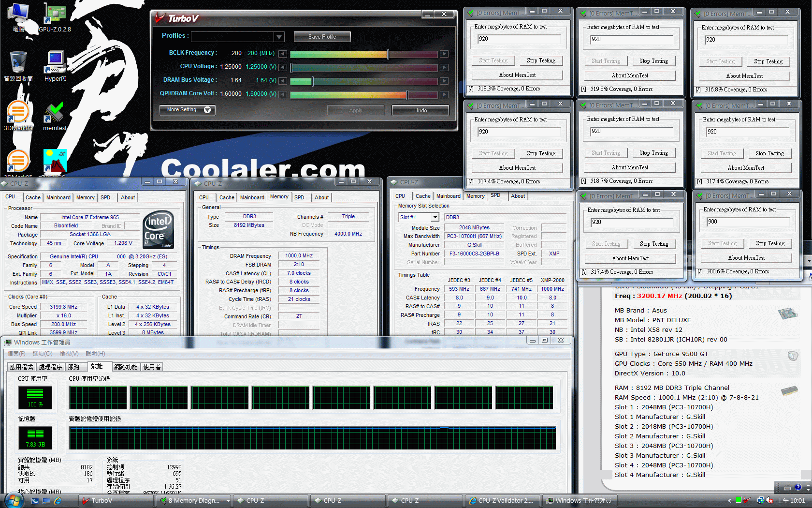Click the 7.83 GB memory meter in Task Manager
The image size is (812, 508).
click(x=35, y=437)
